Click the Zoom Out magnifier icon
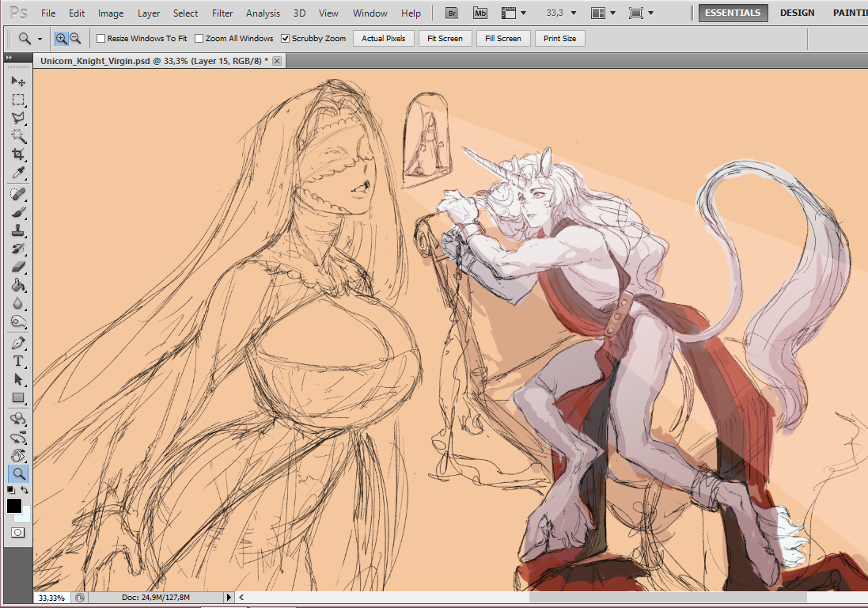The height and width of the screenshot is (608, 868). point(75,38)
